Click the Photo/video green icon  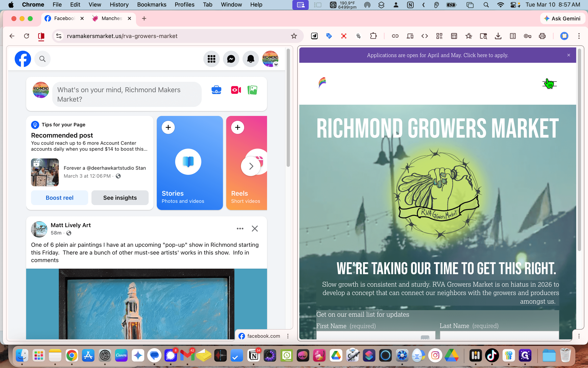252,90
